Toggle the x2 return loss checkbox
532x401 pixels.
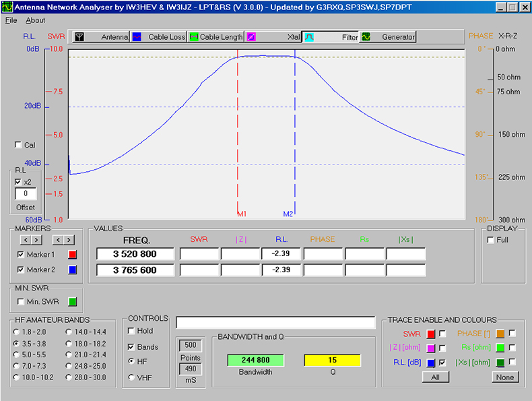point(18,182)
